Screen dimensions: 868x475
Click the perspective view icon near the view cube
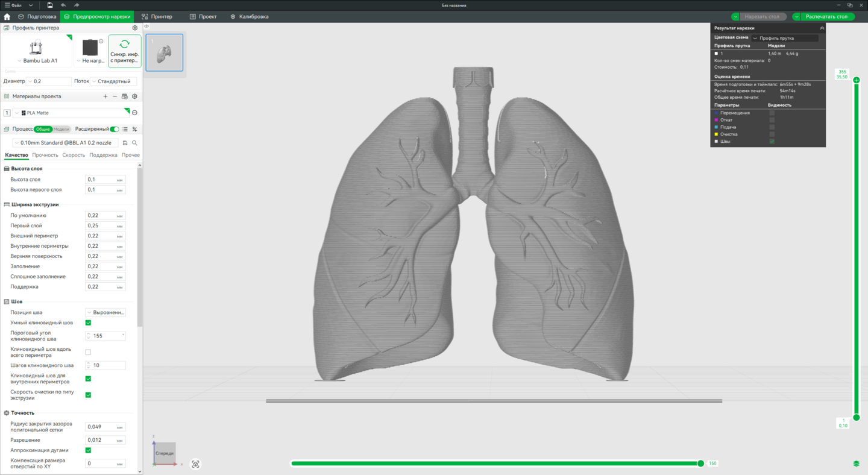tap(195, 464)
